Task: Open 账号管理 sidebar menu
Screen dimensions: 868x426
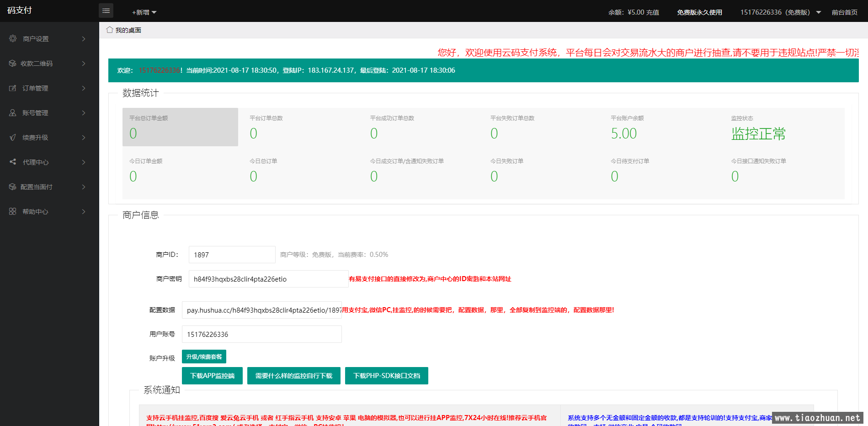Action: pyautogui.click(x=49, y=113)
